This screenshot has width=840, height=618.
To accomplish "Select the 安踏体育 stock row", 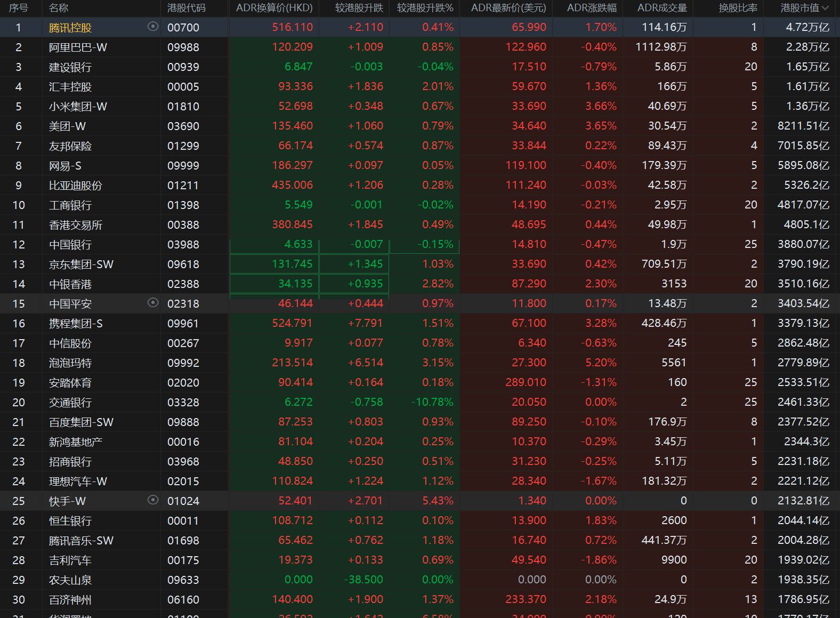I will (x=420, y=382).
